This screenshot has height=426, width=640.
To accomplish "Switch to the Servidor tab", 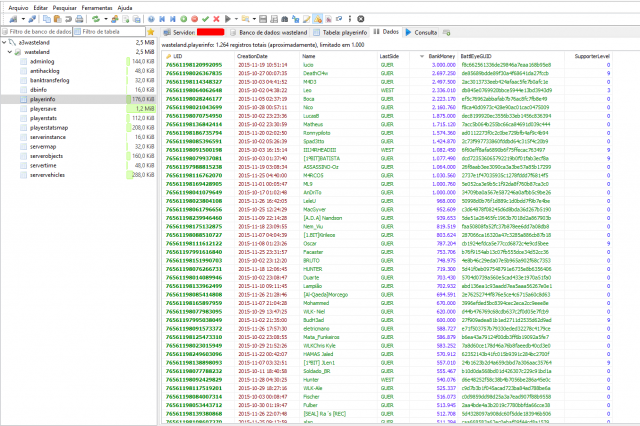I will coord(194,32).
